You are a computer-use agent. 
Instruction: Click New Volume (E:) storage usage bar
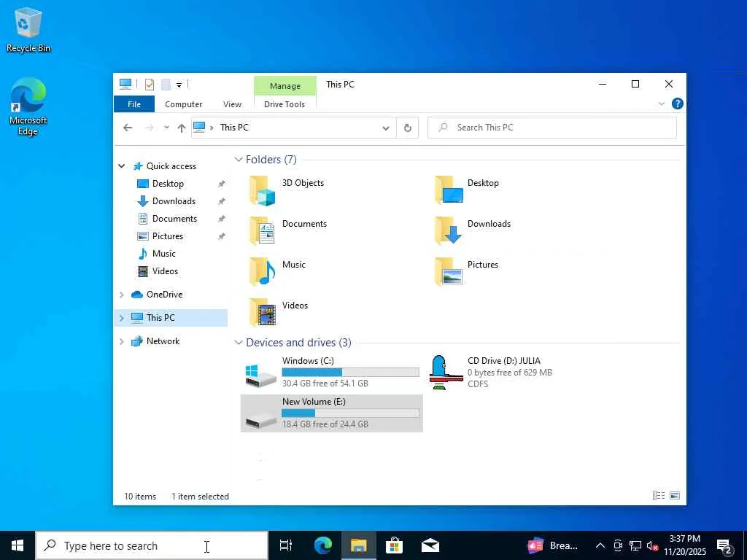click(350, 413)
